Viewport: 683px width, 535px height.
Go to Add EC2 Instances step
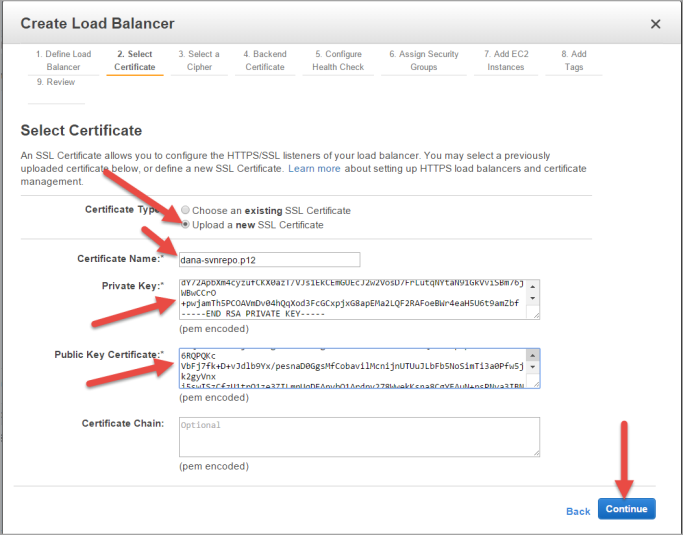[506, 61]
